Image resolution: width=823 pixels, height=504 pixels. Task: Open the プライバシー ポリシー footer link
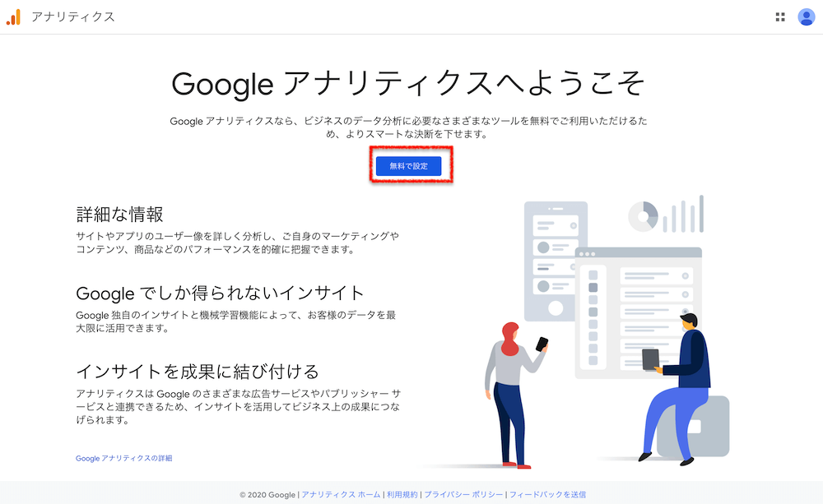pyautogui.click(x=463, y=495)
